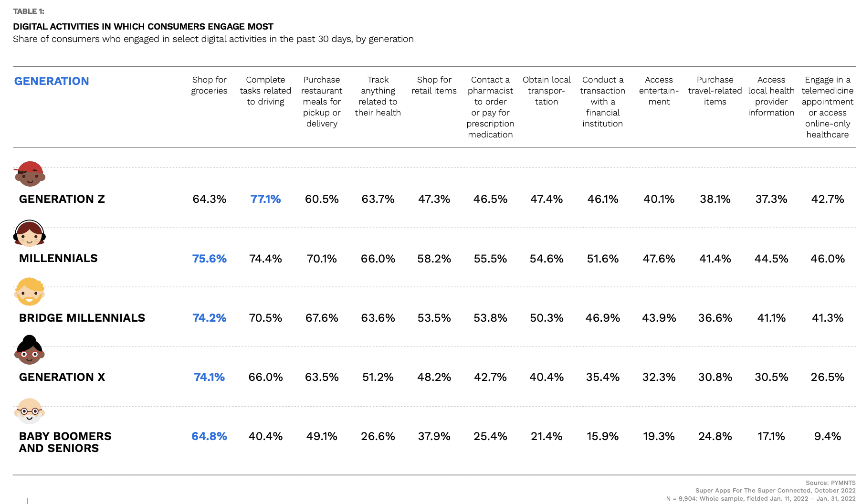This screenshot has height=504, width=862.
Task: Click the blue 75.6% Millennials grocery value
Action: click(209, 259)
